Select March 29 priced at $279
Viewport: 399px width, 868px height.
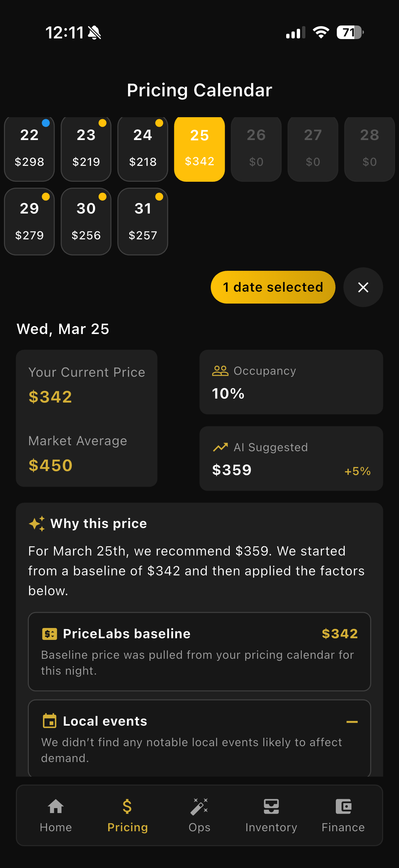point(29,221)
